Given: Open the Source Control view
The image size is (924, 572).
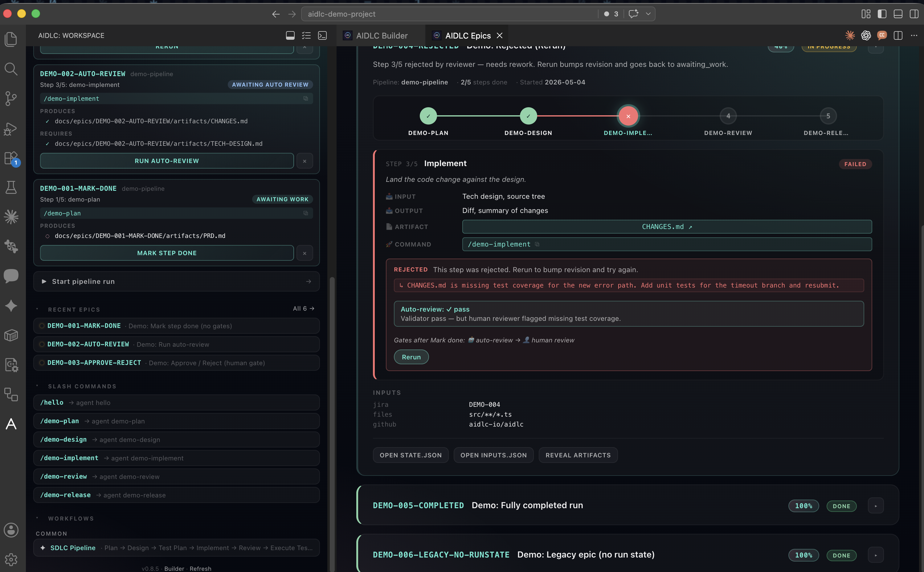Looking at the screenshot, I should 11,98.
